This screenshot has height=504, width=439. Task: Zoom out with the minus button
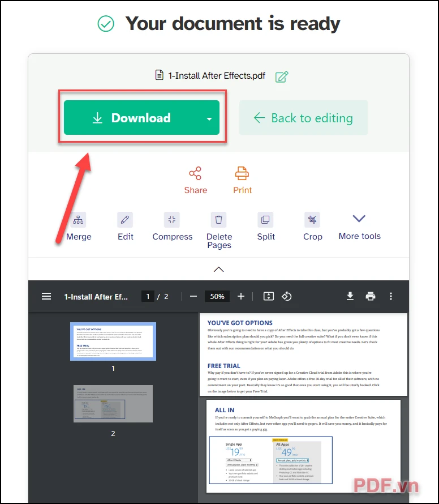tap(193, 296)
